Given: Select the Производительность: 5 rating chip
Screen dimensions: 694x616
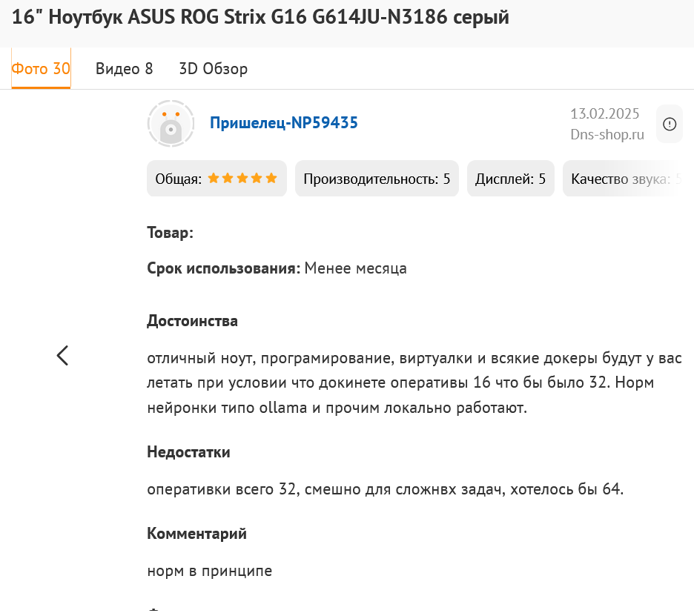Looking at the screenshot, I should [377, 179].
